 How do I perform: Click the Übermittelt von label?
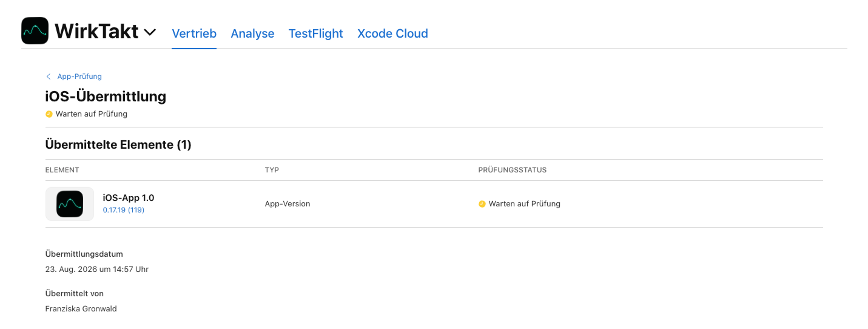75,293
